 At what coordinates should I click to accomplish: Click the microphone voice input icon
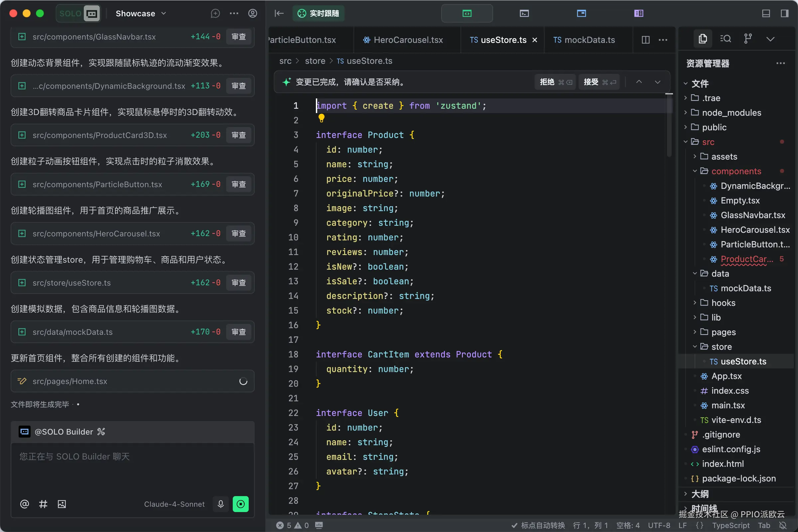click(x=220, y=504)
